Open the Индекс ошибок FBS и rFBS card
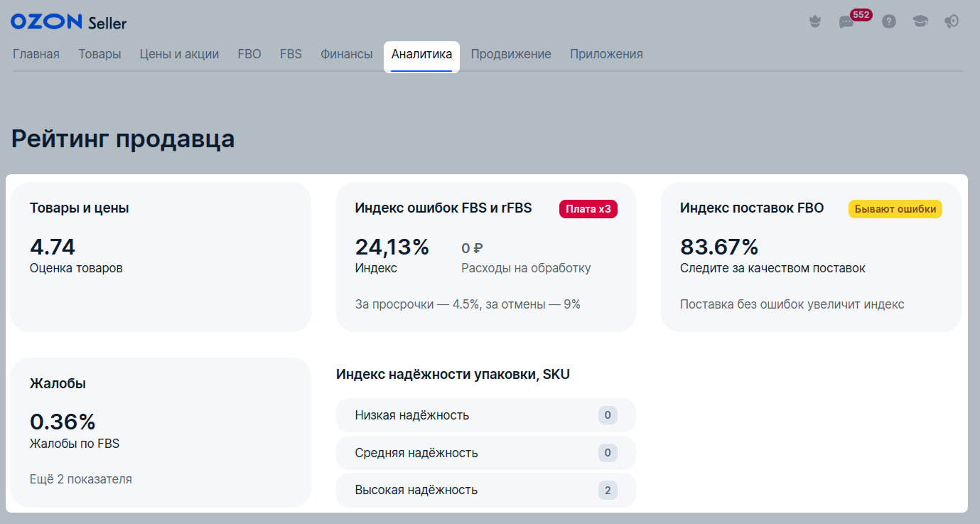Image resolution: width=980 pixels, height=524 pixels. (x=486, y=257)
